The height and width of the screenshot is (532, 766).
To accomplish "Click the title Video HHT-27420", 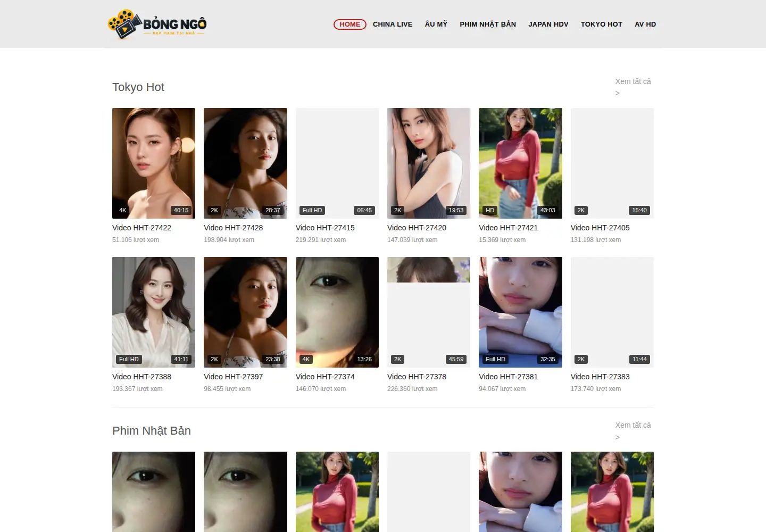I will click(417, 228).
